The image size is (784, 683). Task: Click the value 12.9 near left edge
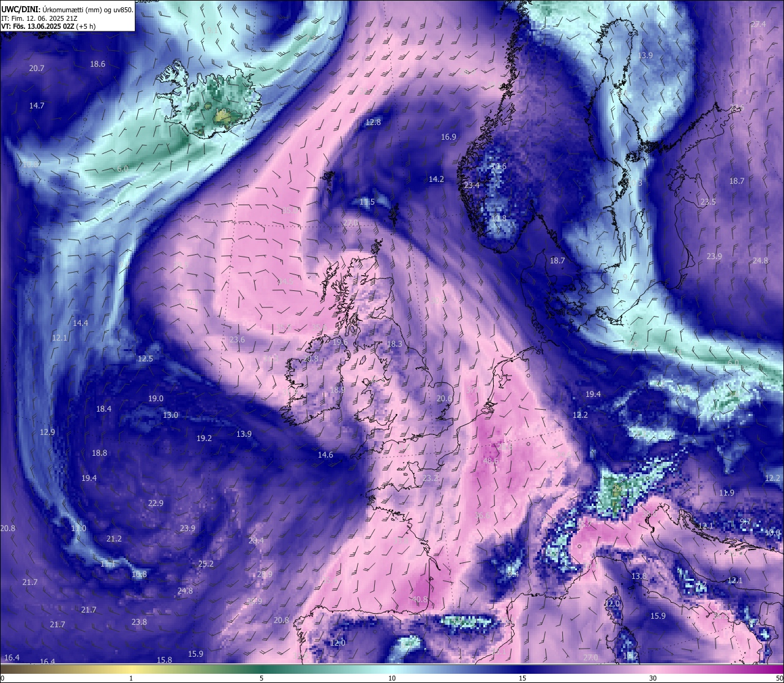[x=47, y=432]
